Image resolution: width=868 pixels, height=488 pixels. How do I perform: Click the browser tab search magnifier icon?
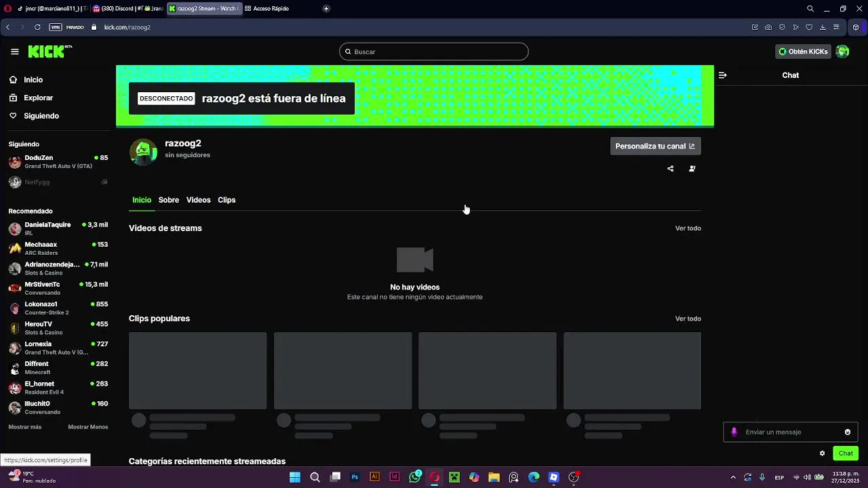pyautogui.click(x=810, y=9)
